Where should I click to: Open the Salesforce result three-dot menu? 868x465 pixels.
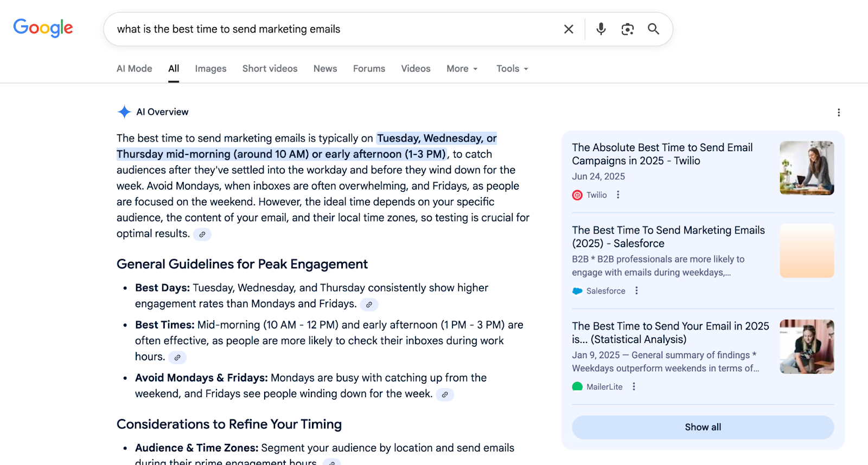coord(636,291)
